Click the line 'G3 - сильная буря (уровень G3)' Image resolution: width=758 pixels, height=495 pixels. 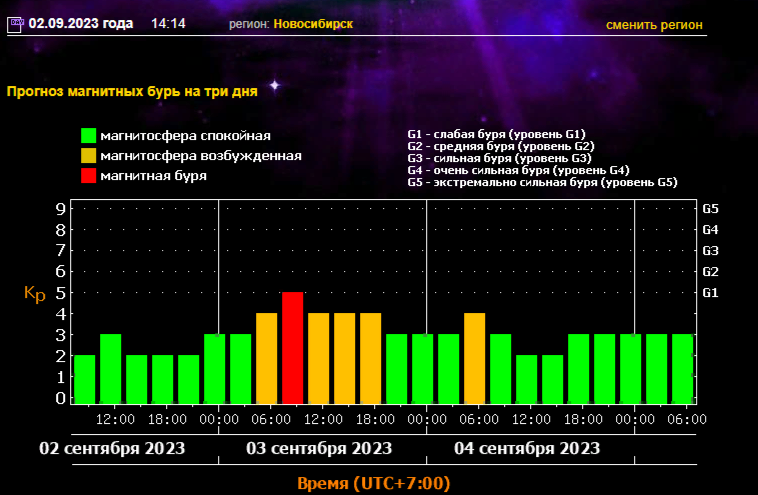(499, 158)
